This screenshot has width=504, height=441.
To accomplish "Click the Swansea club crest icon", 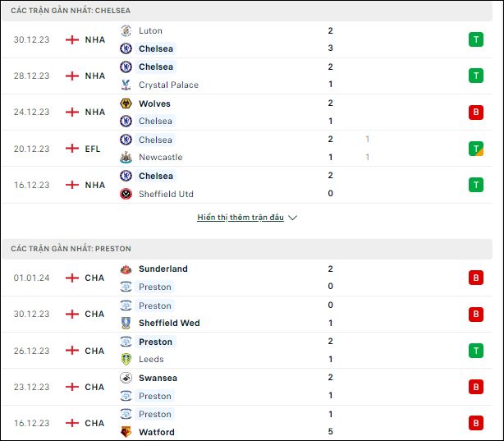I will coord(126,378).
